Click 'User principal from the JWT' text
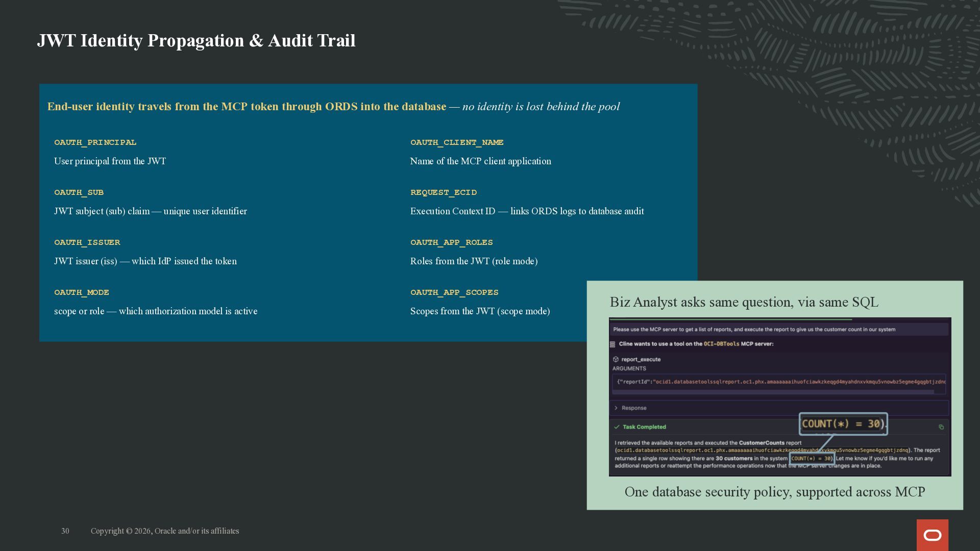The height and width of the screenshot is (551, 980). (110, 161)
